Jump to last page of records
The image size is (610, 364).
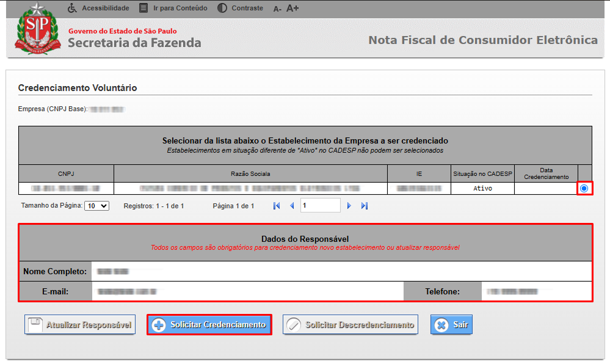pos(365,206)
